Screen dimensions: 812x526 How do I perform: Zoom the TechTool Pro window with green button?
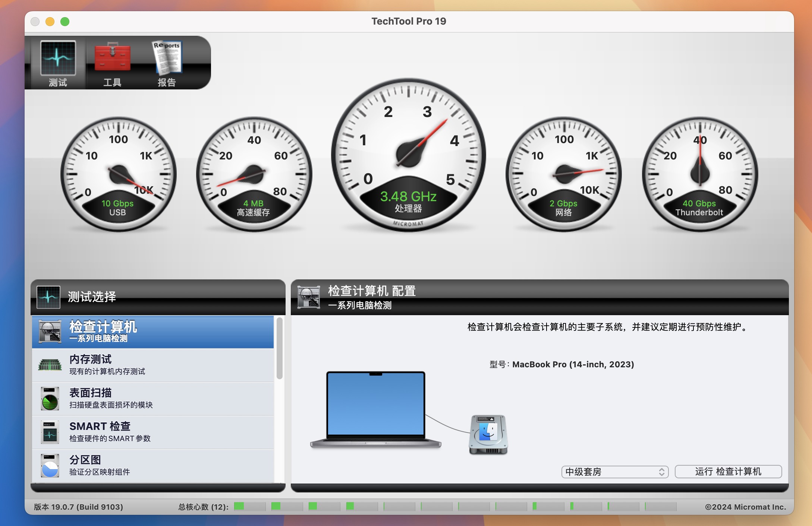[65, 22]
